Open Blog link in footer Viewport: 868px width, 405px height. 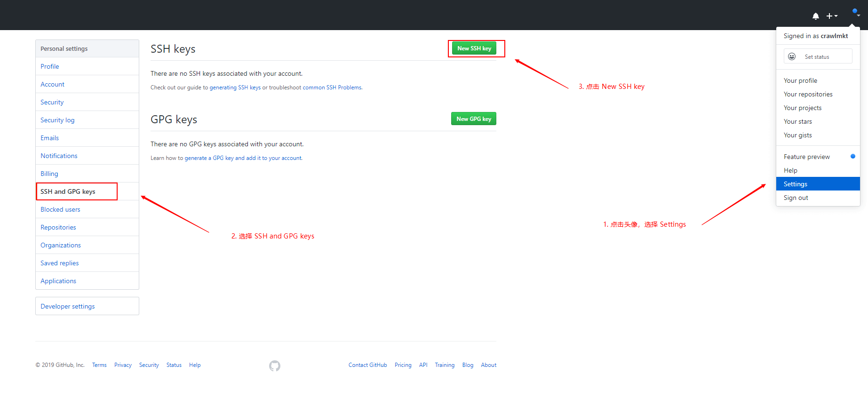point(468,365)
